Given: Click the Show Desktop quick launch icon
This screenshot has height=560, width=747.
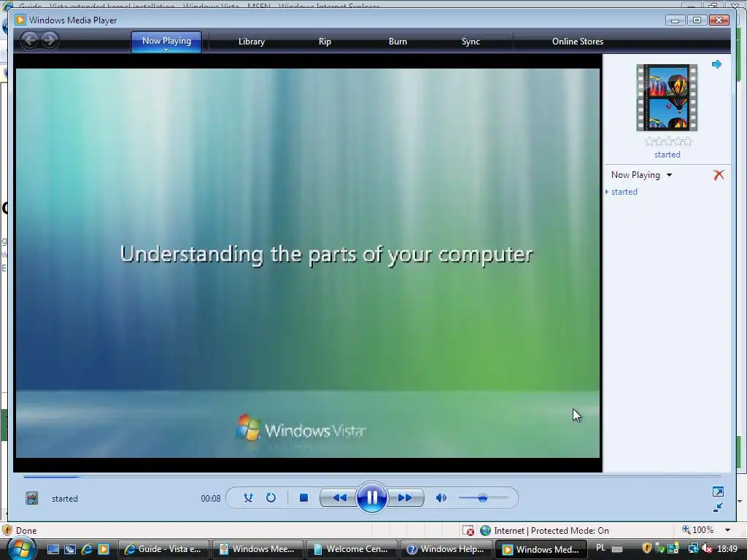Looking at the screenshot, I should click(x=53, y=549).
